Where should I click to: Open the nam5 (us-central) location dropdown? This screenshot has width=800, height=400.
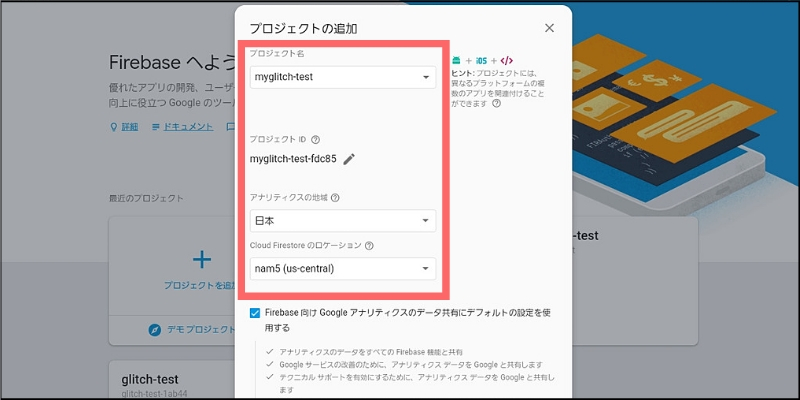tap(343, 268)
